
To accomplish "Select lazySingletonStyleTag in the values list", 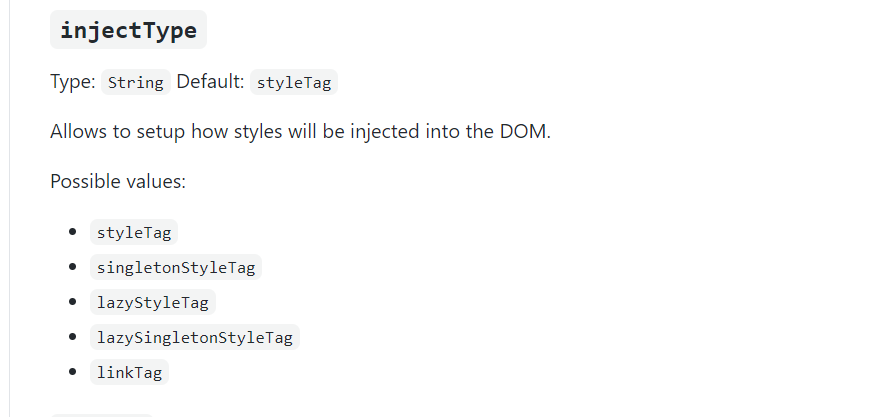I will [194, 338].
